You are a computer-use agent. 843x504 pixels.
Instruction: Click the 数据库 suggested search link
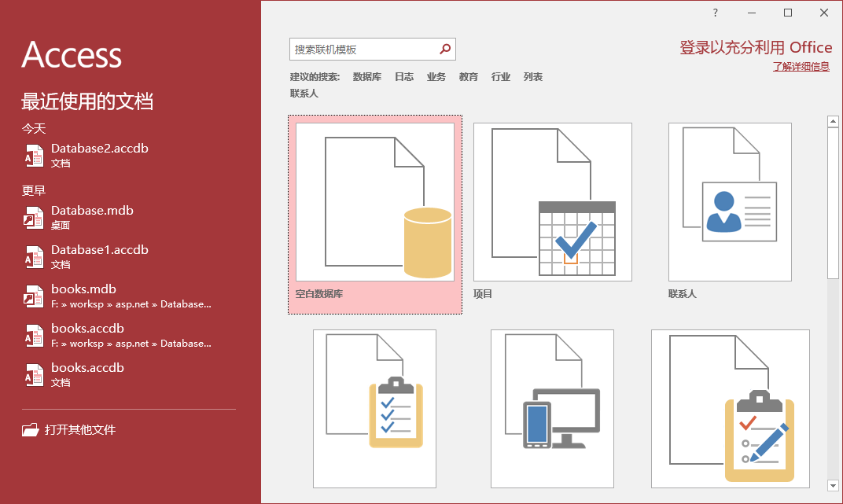367,77
